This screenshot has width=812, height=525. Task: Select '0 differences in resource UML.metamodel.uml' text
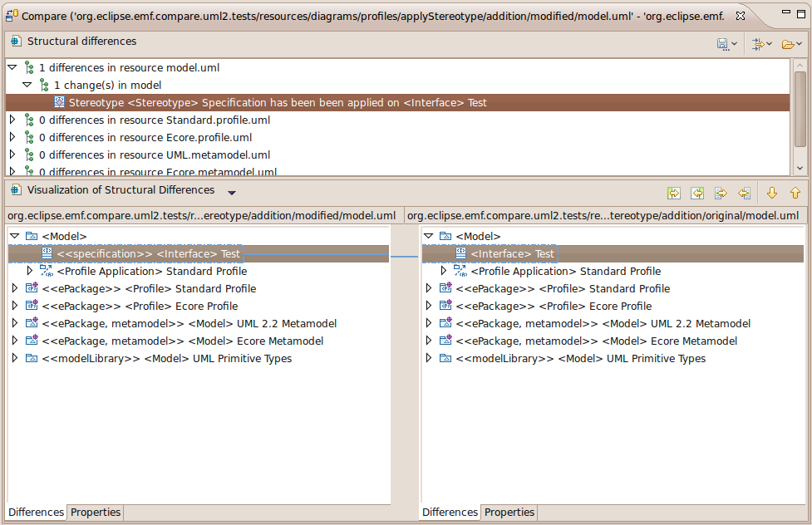155,155
